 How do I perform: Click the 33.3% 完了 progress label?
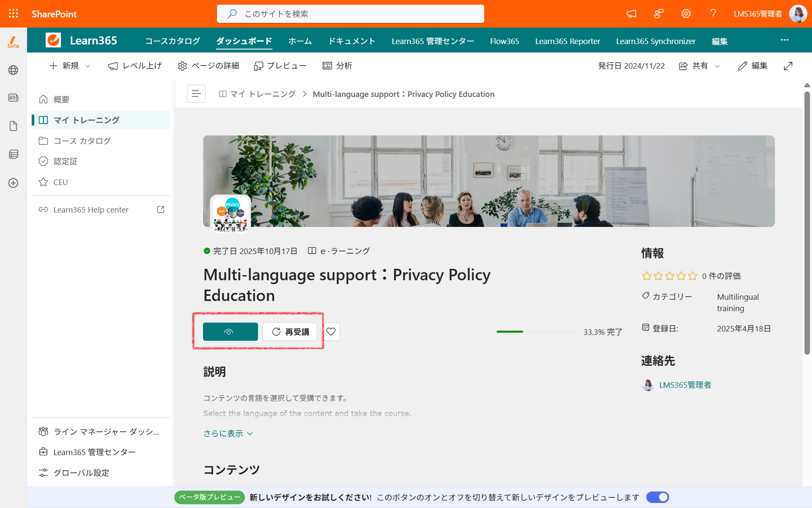click(x=603, y=332)
